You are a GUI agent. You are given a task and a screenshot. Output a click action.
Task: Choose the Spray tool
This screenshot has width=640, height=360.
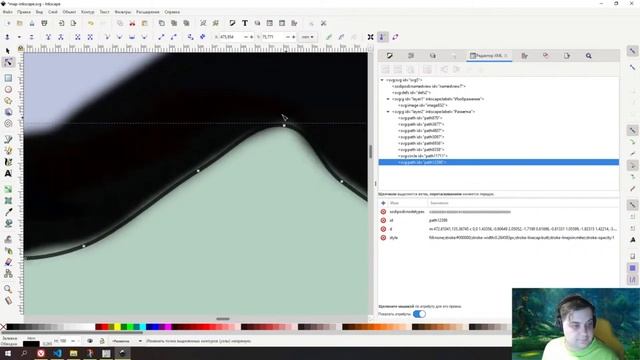point(8,251)
